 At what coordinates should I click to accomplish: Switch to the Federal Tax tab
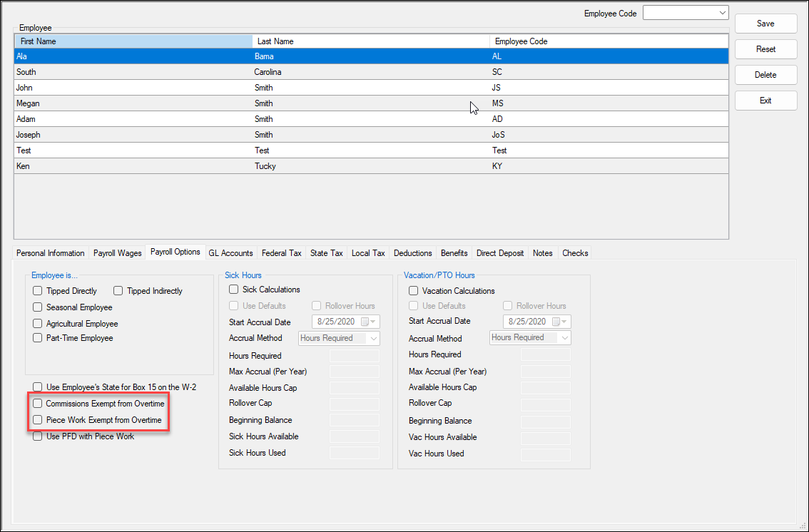coord(282,253)
